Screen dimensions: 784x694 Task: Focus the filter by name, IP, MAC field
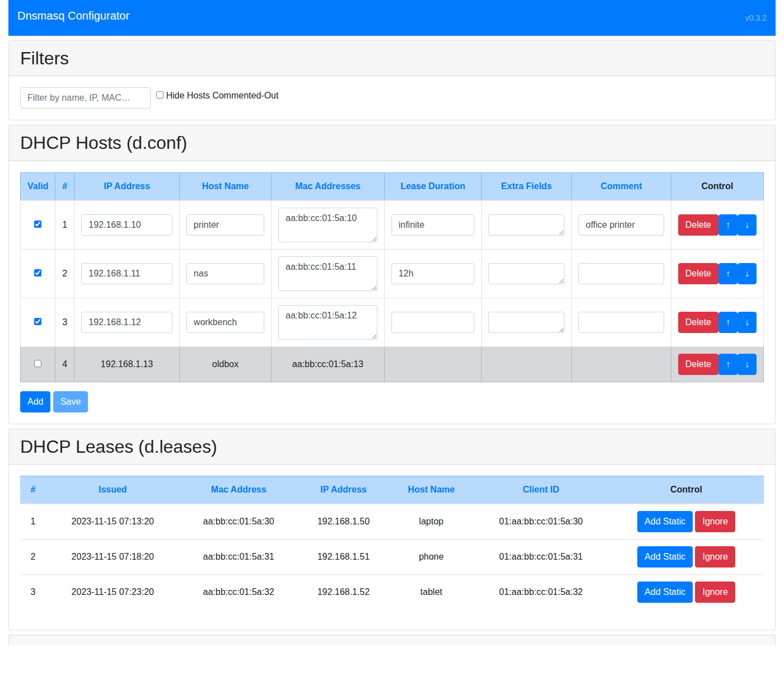coord(85,98)
